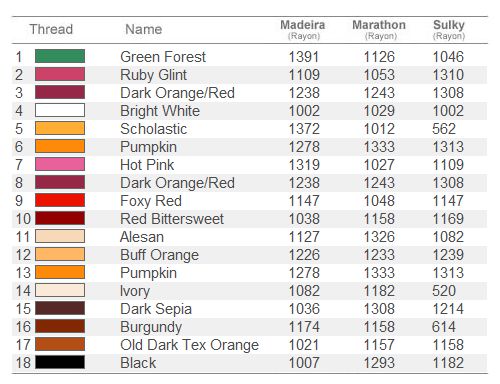Select the Scholastic thread name

point(154,129)
